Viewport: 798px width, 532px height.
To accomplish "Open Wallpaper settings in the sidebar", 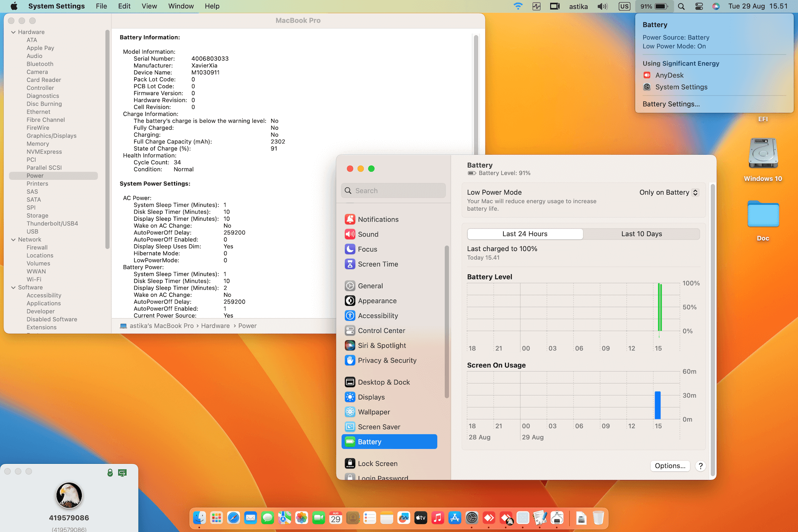I will click(374, 412).
